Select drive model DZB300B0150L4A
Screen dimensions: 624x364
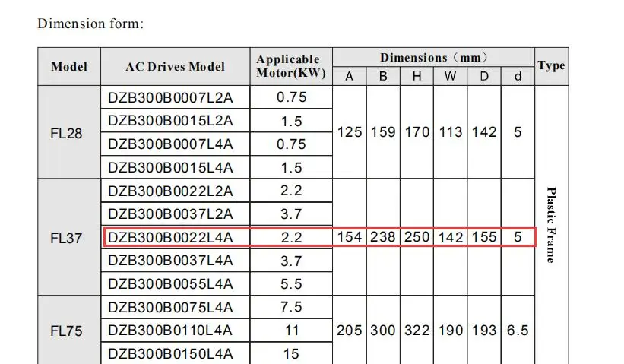170,353
